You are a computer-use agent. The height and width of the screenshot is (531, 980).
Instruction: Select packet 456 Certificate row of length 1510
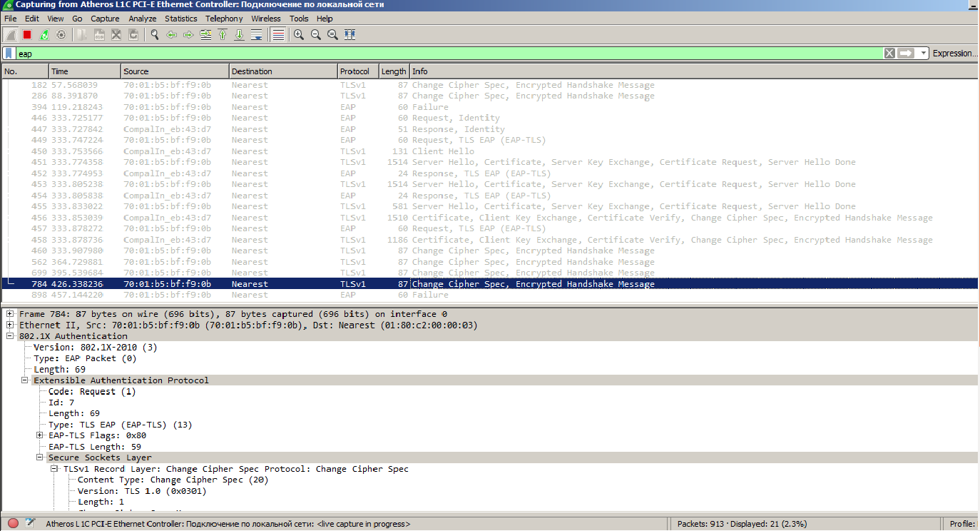[489, 218]
